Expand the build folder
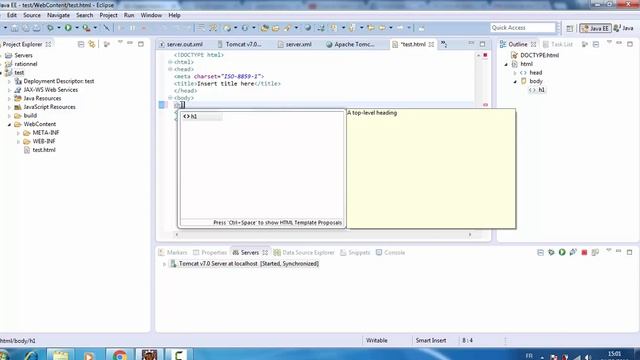Viewport: 640px width, 360px height. pos(9,116)
